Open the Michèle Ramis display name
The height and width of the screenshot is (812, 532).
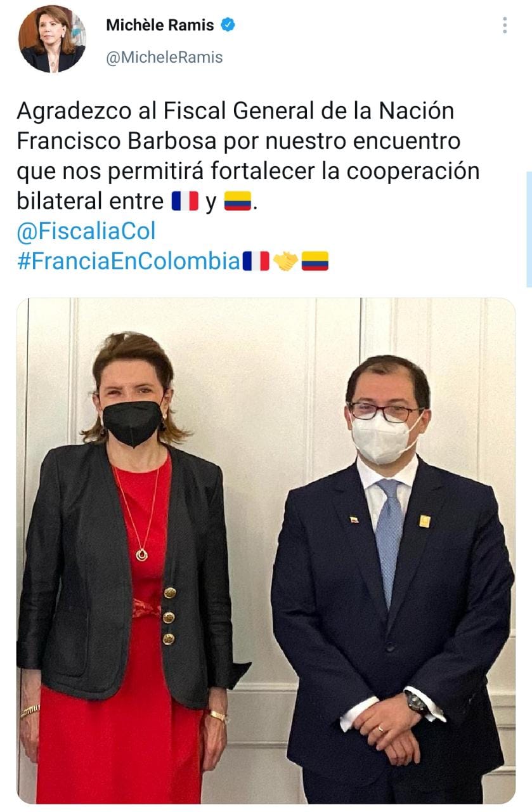click(160, 25)
